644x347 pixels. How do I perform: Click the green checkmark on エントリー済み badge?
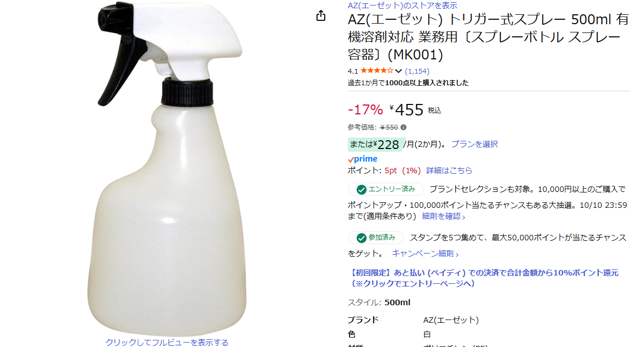[x=362, y=190]
